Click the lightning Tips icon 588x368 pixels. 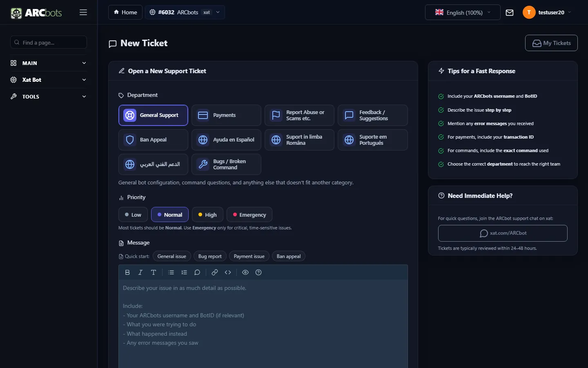tap(441, 71)
